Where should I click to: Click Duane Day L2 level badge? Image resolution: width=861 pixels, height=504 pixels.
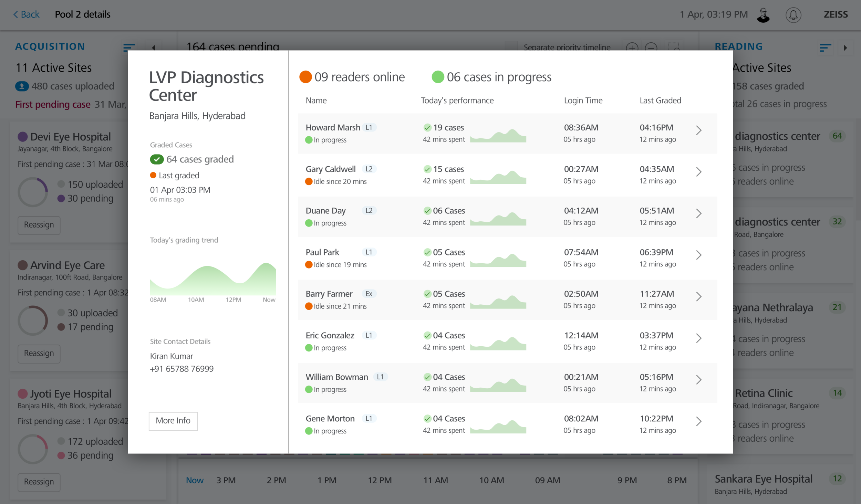pyautogui.click(x=369, y=210)
